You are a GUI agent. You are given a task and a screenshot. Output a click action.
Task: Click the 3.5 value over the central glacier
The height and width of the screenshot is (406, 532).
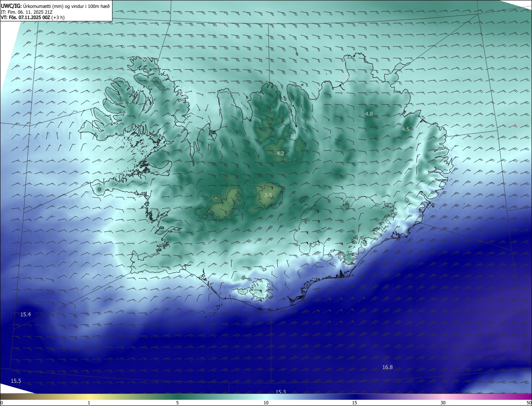tap(268, 195)
